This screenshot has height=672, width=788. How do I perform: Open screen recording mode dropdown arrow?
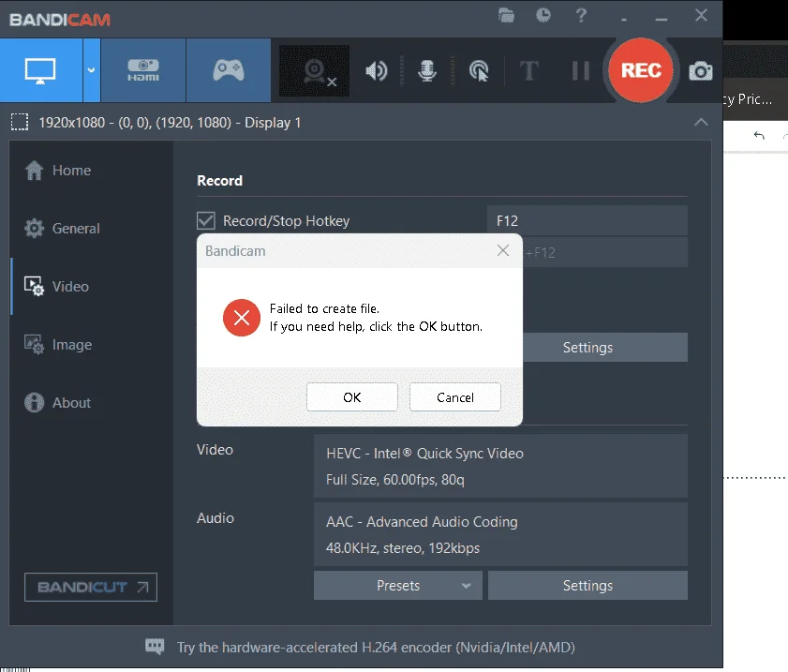point(91,70)
